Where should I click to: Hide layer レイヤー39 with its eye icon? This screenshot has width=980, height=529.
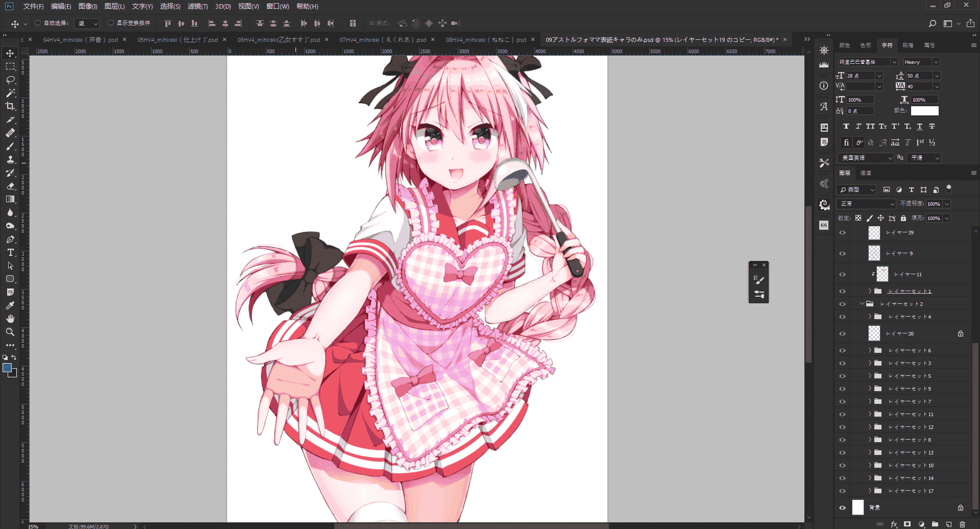point(842,233)
